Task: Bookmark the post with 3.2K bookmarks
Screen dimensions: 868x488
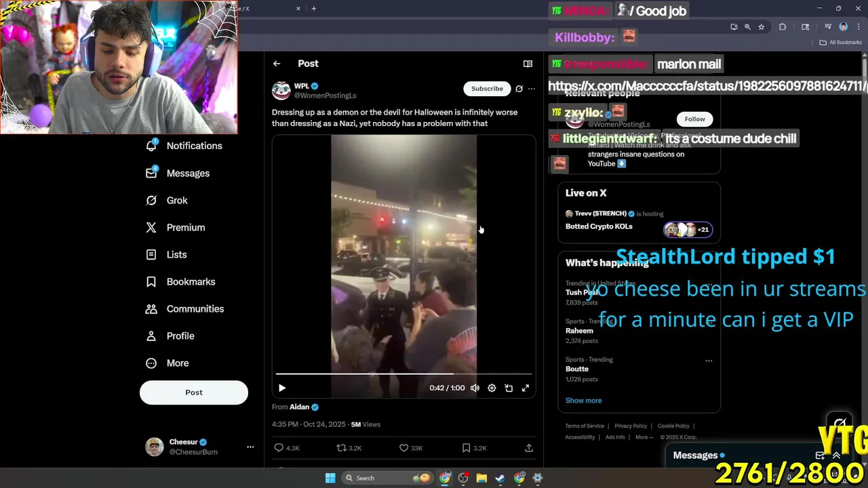Action: click(x=474, y=448)
